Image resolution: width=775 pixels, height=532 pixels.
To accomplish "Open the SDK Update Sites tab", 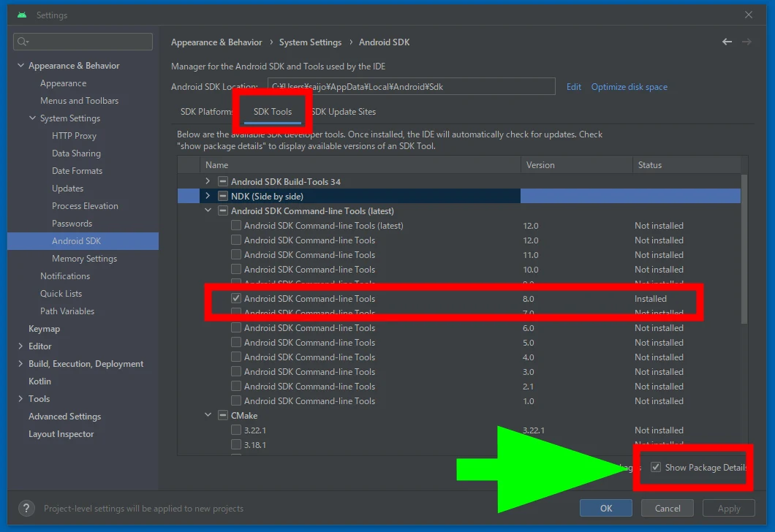I will [345, 112].
